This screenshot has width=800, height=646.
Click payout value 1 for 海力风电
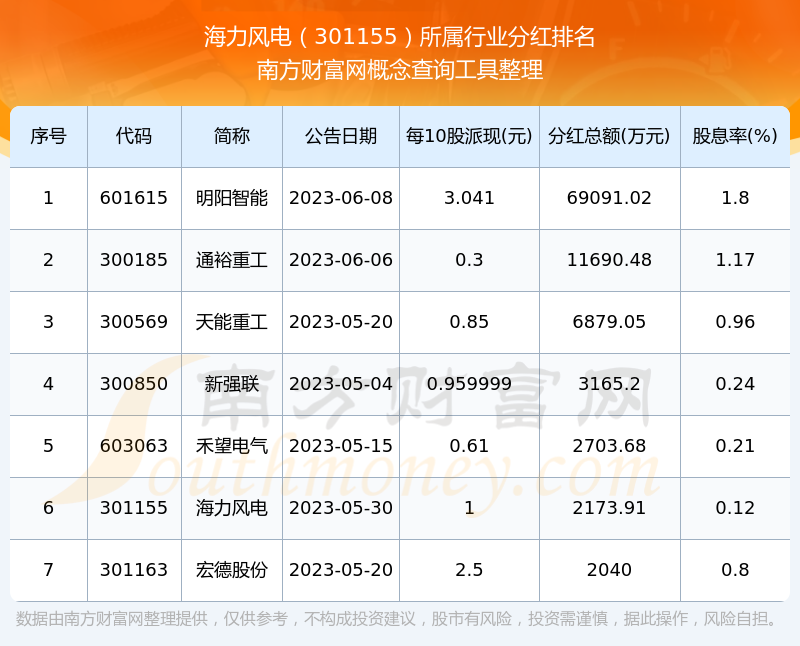pos(469,508)
